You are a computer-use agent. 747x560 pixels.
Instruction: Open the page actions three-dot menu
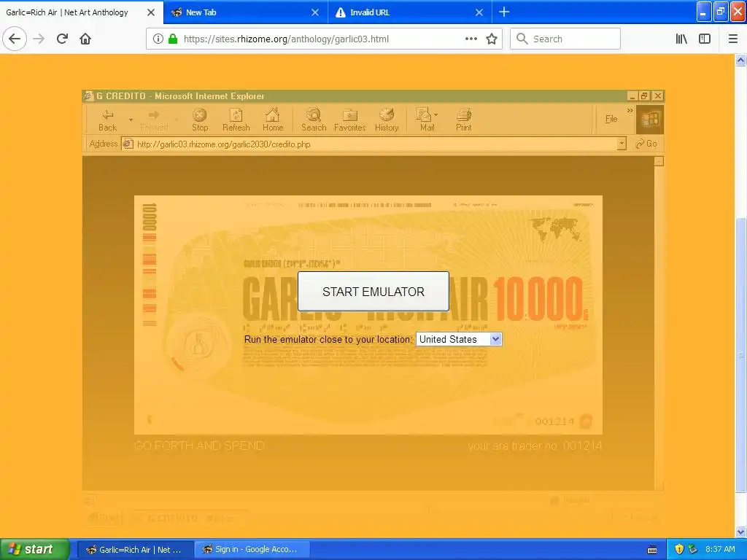[471, 39]
